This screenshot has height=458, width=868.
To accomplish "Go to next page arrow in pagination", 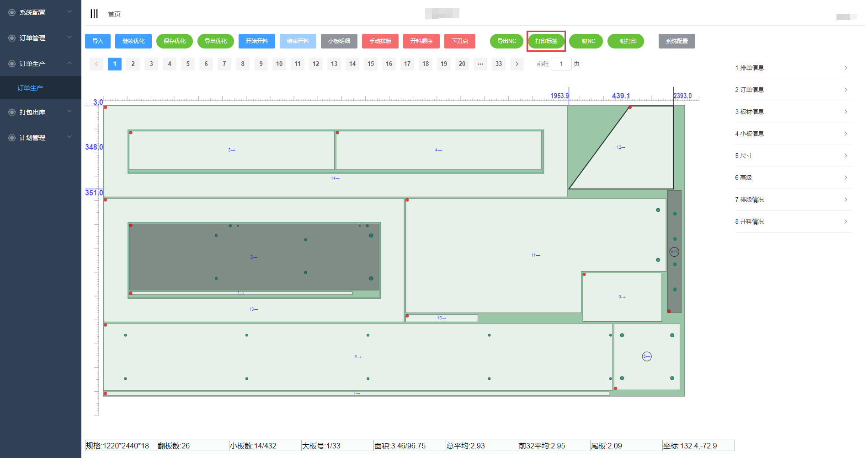I will coord(517,64).
